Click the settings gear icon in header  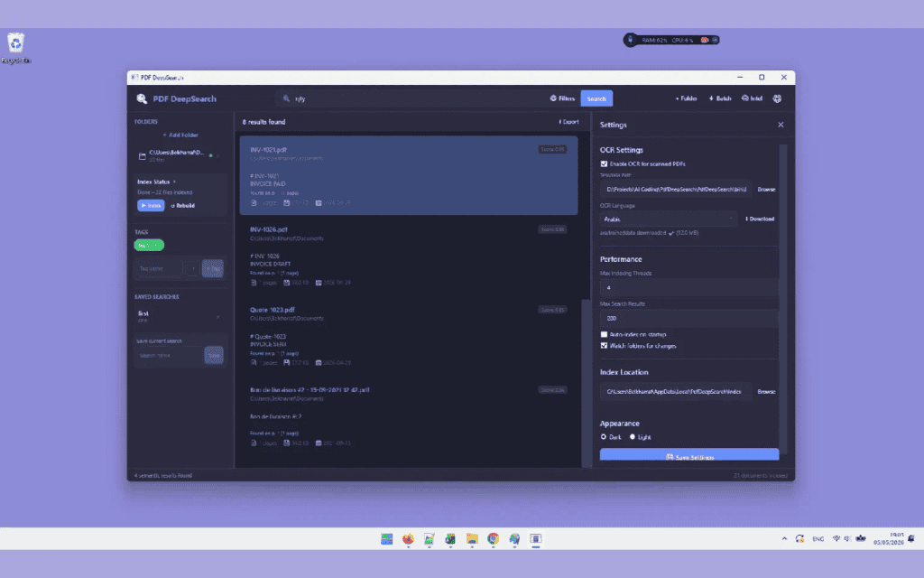(x=777, y=98)
